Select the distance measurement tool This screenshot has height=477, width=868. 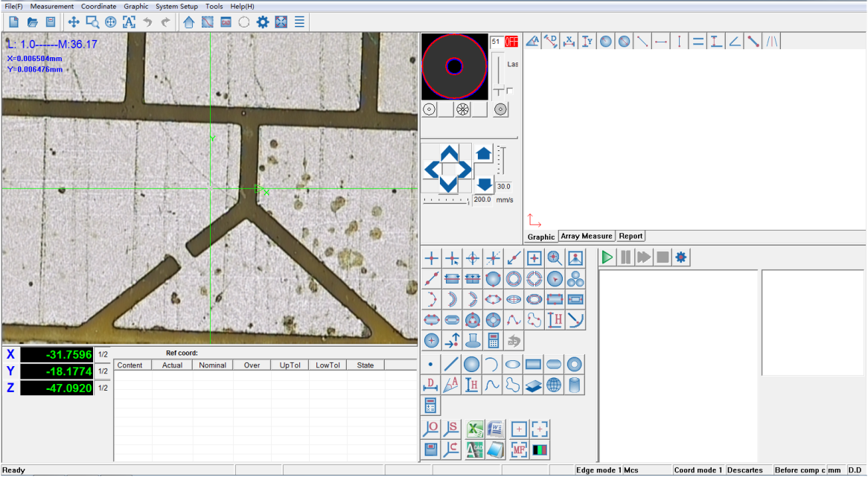pyautogui.click(x=430, y=385)
